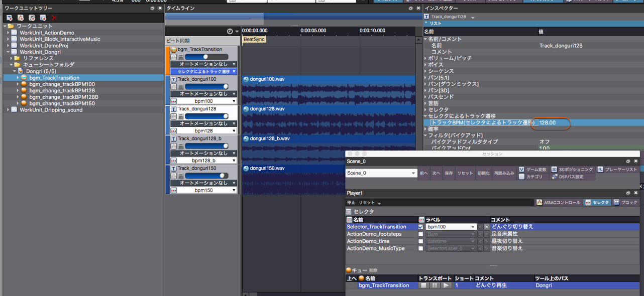Screen dimensions: 644x296
Task: Click the cue icon next to キュー heading
Action: 349,270
